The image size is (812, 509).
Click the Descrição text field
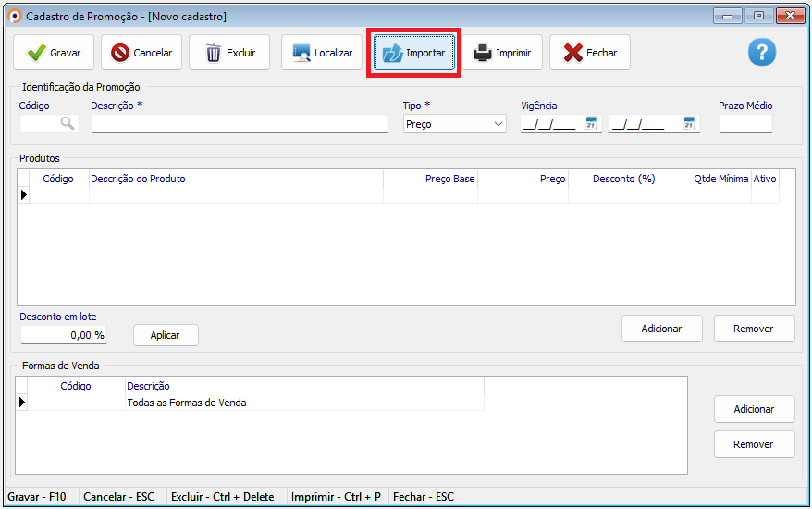(x=240, y=124)
